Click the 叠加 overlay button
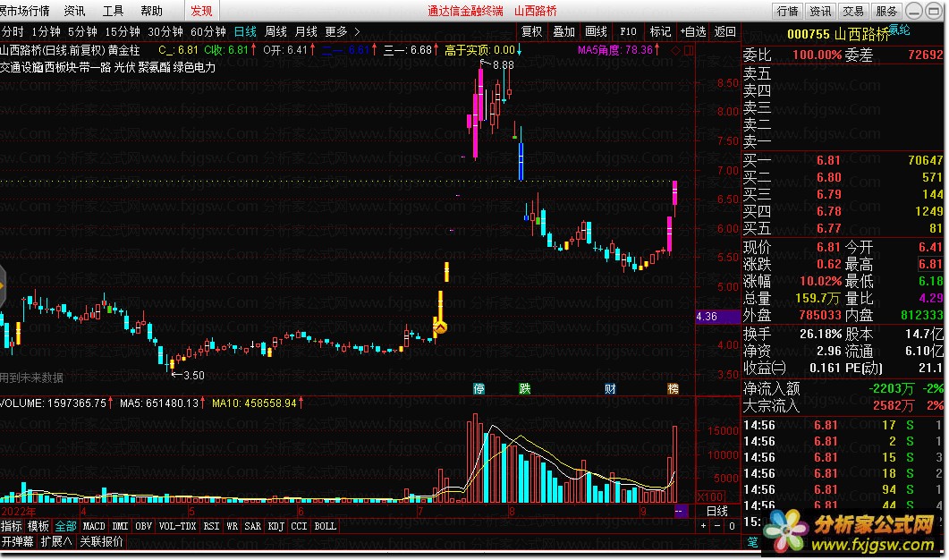 tap(564, 31)
